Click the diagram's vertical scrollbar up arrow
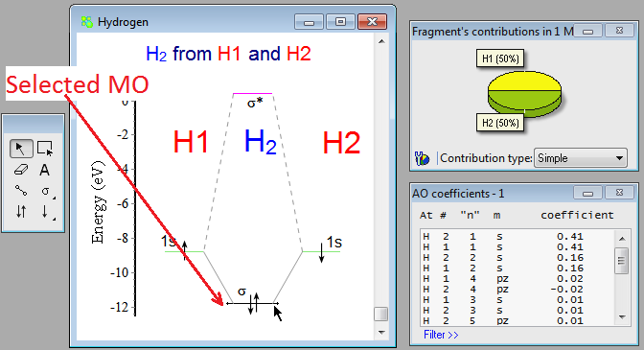 (x=381, y=41)
